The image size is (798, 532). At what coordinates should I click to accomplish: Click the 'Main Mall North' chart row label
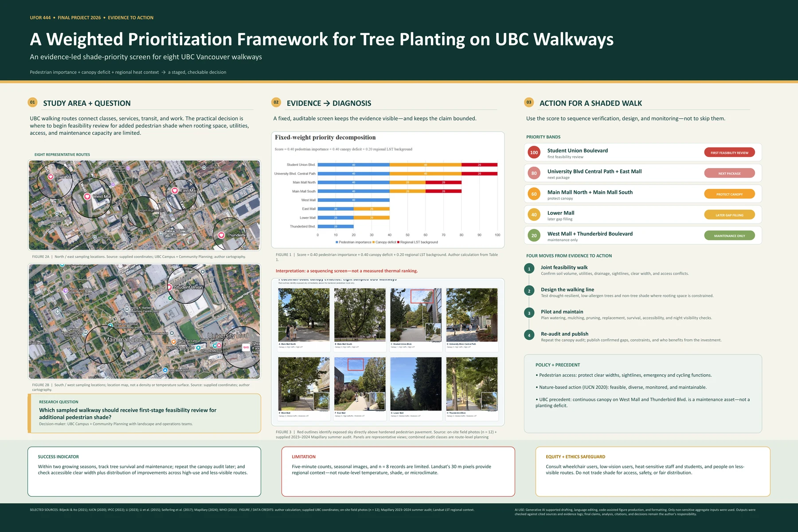(304, 183)
